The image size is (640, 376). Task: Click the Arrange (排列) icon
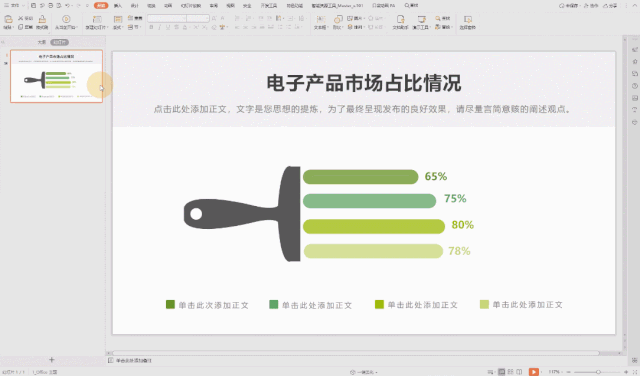click(x=350, y=27)
